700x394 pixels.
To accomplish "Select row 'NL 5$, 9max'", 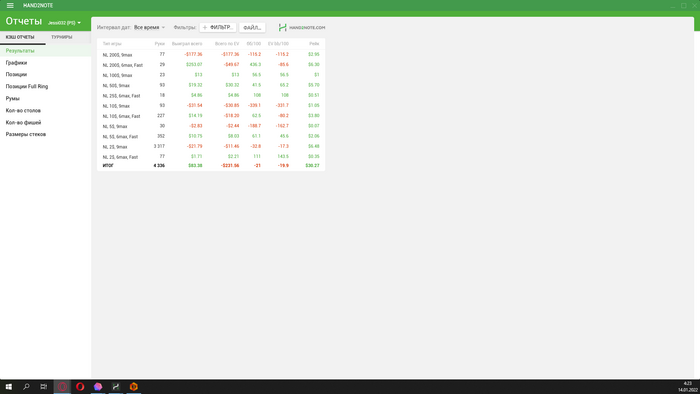I will (x=211, y=126).
